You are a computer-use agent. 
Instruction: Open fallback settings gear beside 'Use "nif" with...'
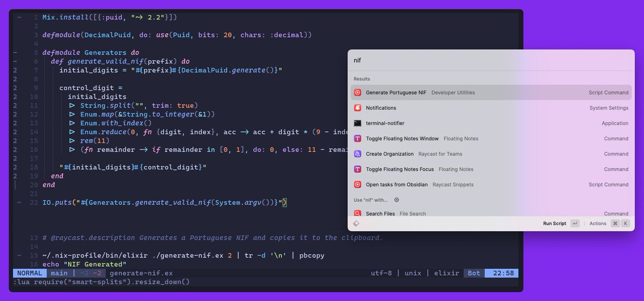click(397, 200)
